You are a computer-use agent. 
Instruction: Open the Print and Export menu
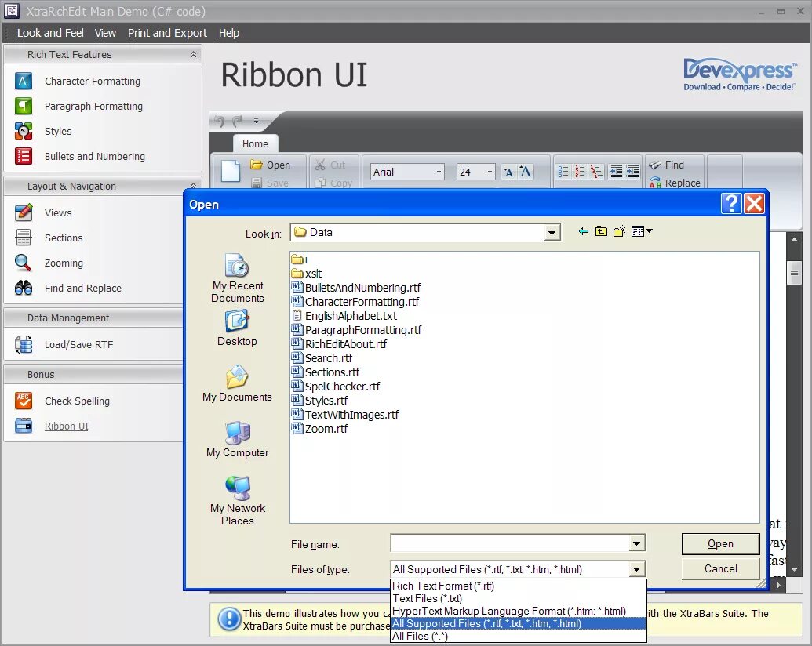point(167,33)
